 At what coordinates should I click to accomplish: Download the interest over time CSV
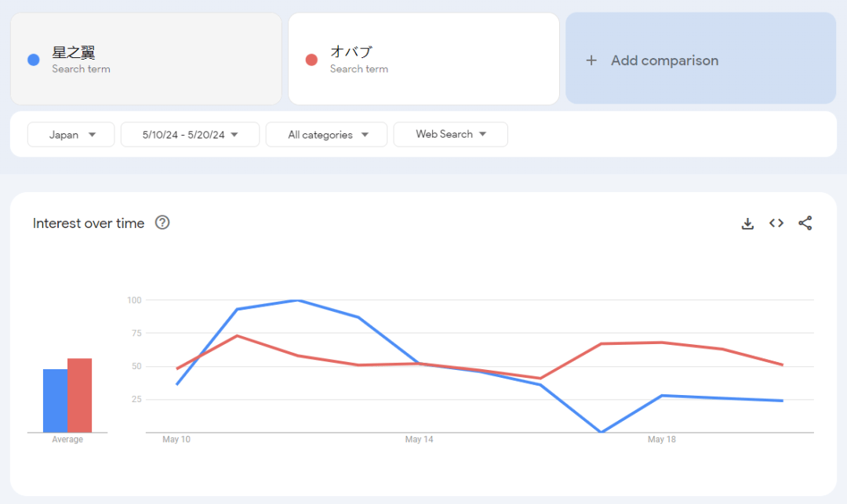pyautogui.click(x=747, y=223)
